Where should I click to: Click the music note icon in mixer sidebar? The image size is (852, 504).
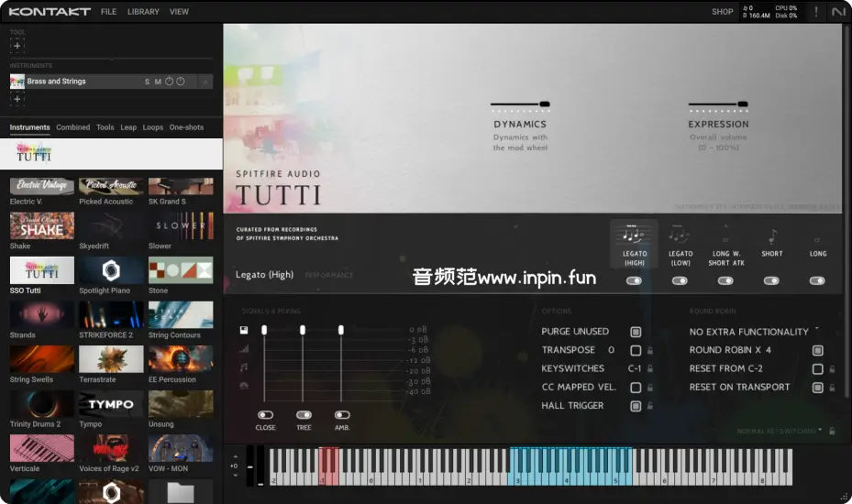click(244, 367)
